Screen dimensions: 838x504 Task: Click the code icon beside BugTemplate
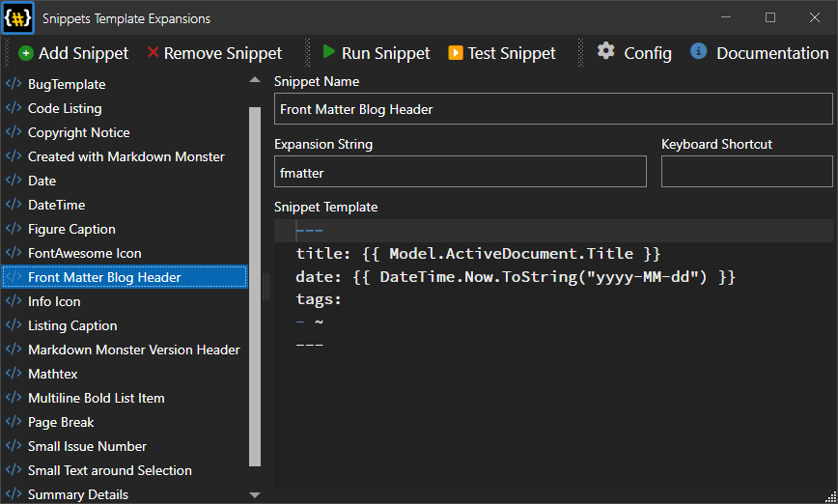pos(14,83)
